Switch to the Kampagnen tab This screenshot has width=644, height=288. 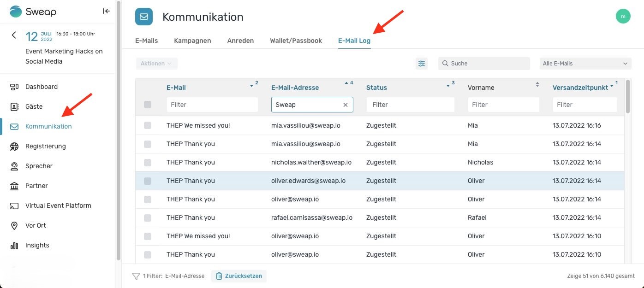[192, 41]
